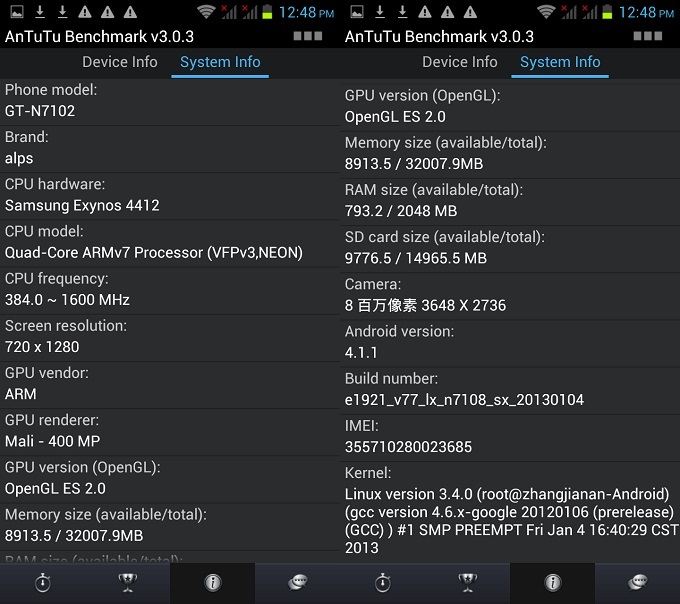Tap the battery icon in left status bar
The height and width of the screenshot is (604, 680).
click(267, 12)
